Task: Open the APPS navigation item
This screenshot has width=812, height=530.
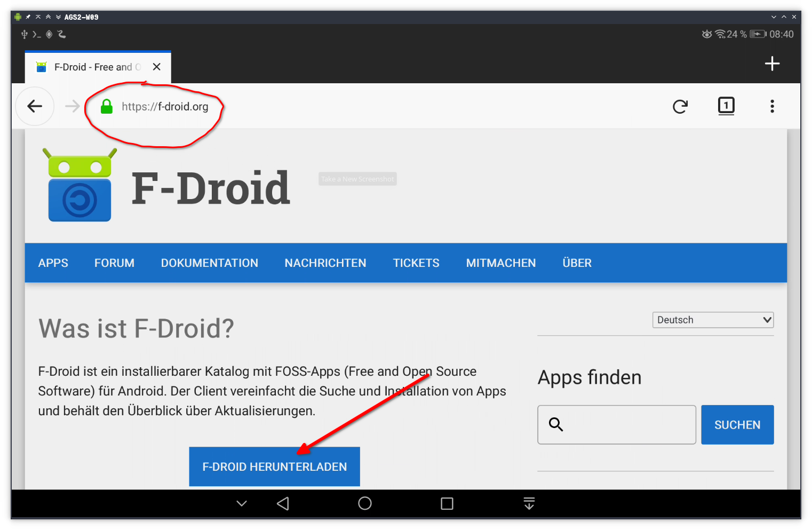Action: 53,263
